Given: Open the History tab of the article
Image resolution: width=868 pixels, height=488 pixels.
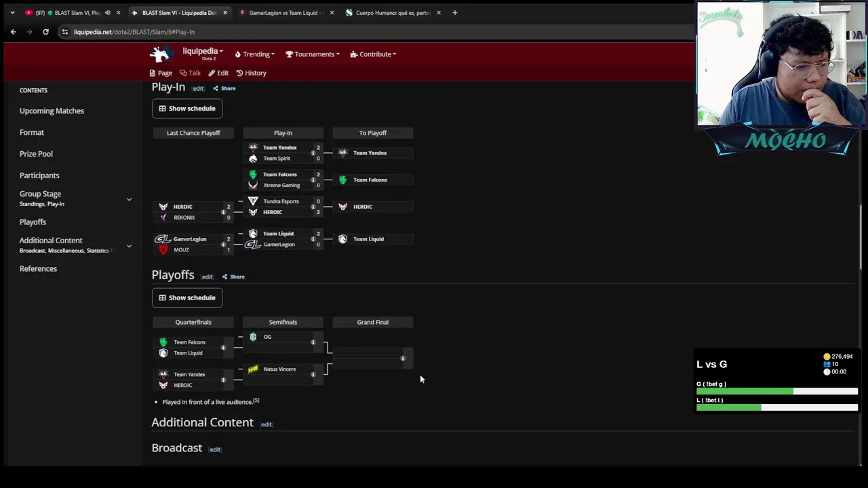Looking at the screenshot, I should point(251,73).
